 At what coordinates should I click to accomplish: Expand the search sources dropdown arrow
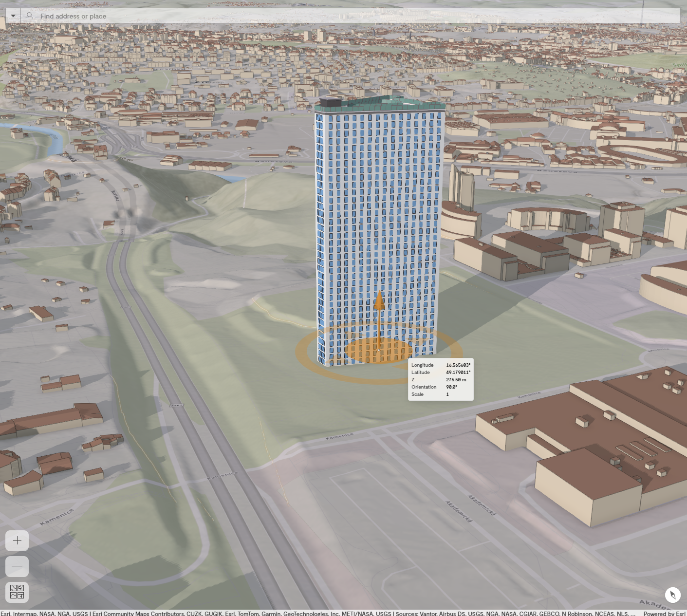[x=13, y=16]
